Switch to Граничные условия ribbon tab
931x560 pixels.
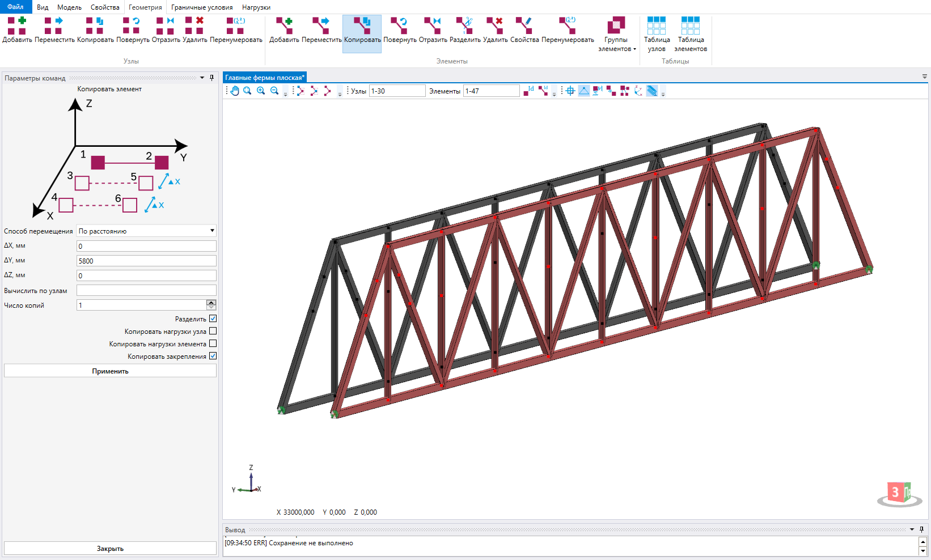202,7
